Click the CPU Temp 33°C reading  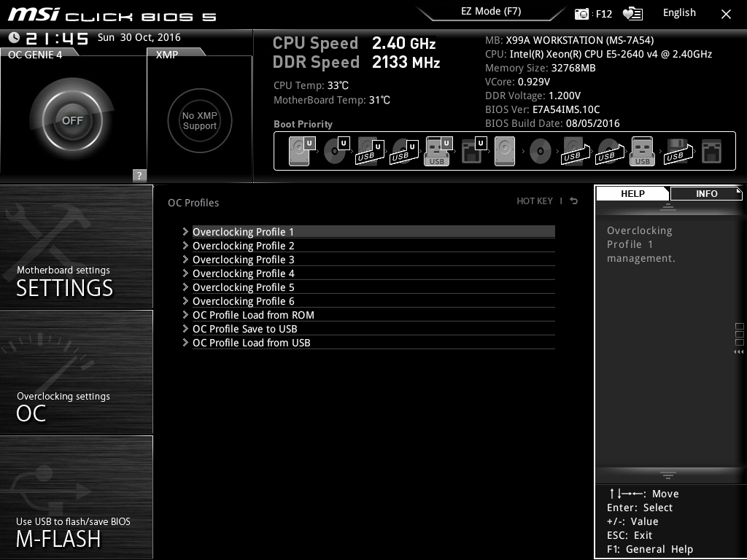(x=311, y=86)
